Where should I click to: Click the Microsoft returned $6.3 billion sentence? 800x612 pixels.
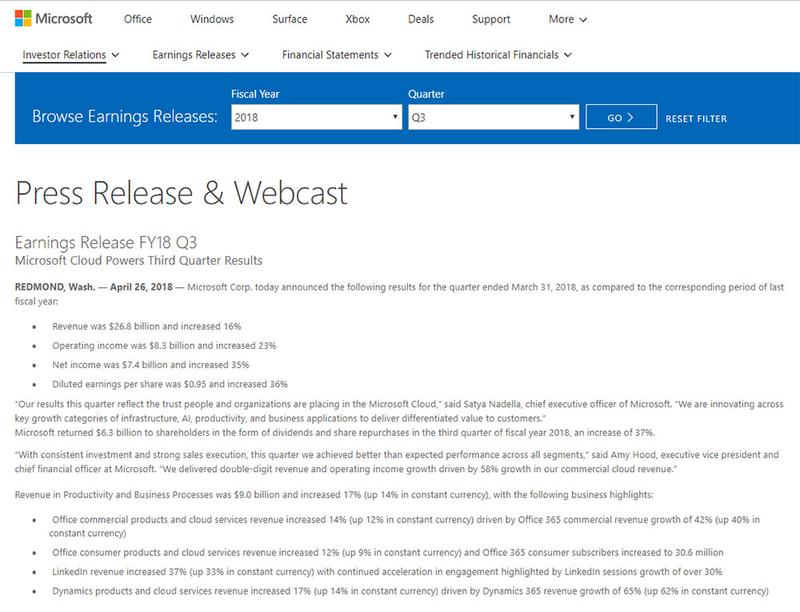335,433
